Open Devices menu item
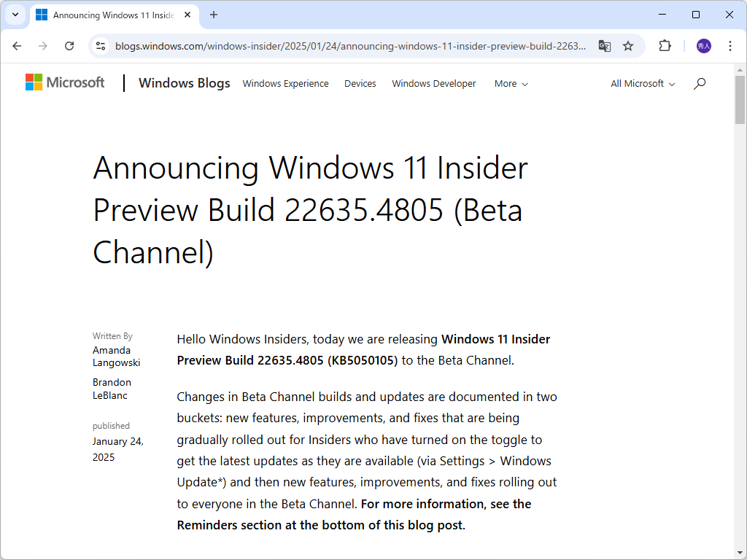The height and width of the screenshot is (560, 747). pos(360,83)
